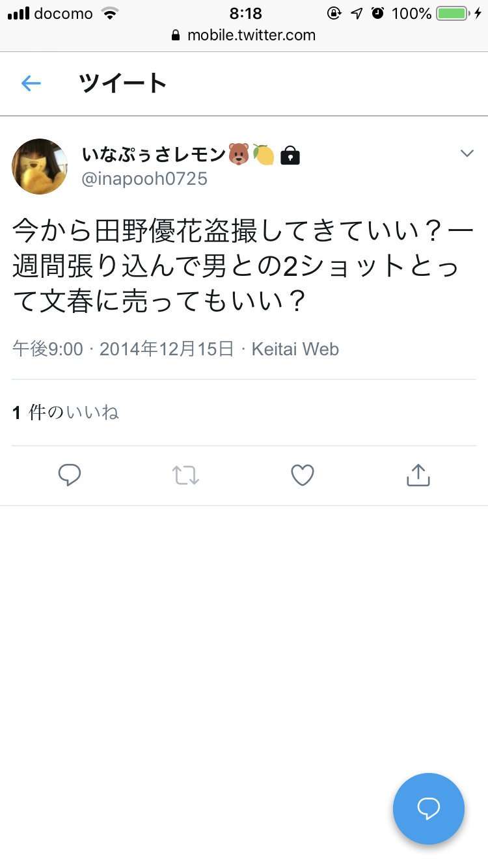
Task: Tap the battery icon in status bar
Action: click(x=453, y=13)
